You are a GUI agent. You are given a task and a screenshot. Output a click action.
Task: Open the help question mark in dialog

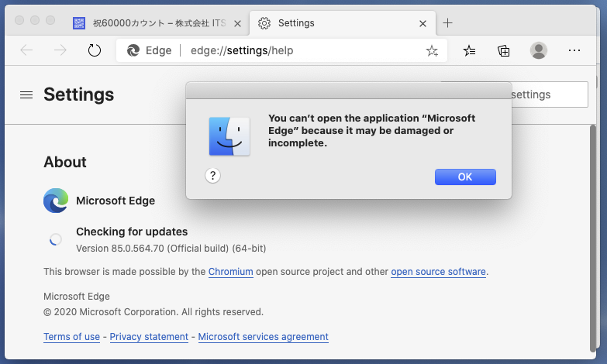pyautogui.click(x=213, y=176)
